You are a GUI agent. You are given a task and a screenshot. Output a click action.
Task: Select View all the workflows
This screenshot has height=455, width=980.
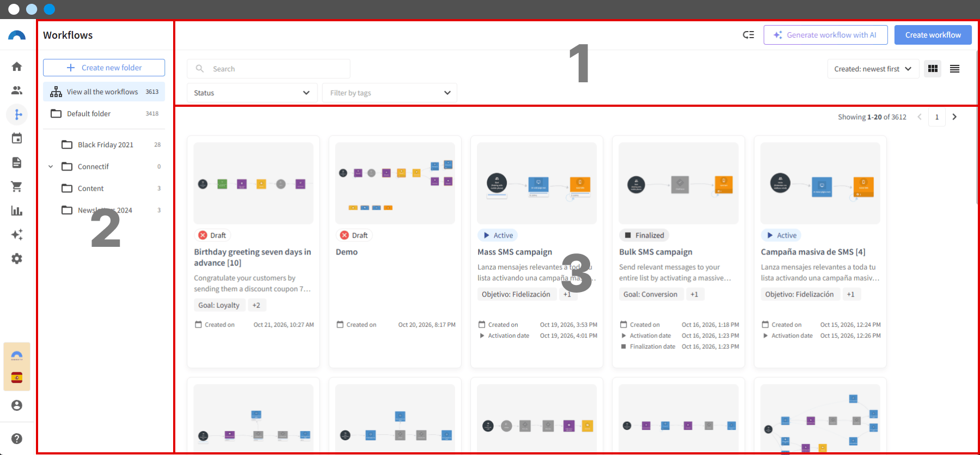point(104,92)
